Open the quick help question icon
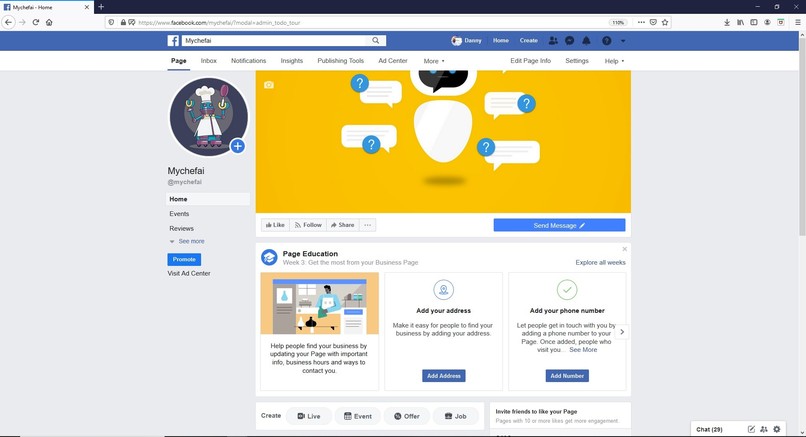Viewport: 806px width, 437px height. tap(607, 41)
